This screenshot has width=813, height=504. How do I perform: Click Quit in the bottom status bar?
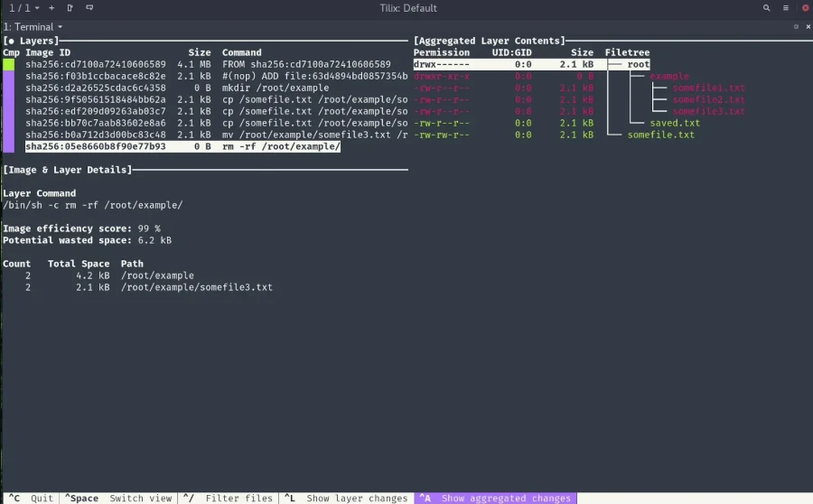(x=31, y=498)
